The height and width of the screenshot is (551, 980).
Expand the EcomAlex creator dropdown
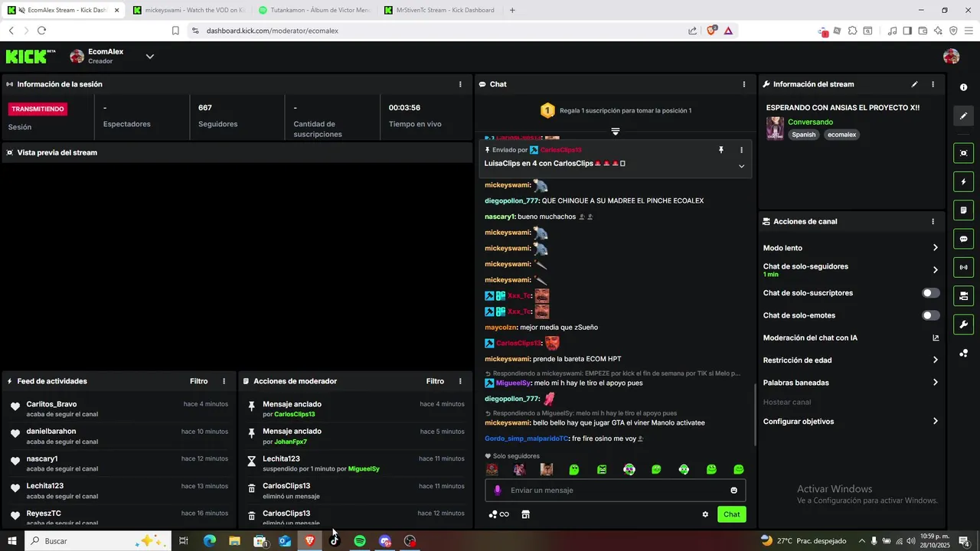point(150,56)
